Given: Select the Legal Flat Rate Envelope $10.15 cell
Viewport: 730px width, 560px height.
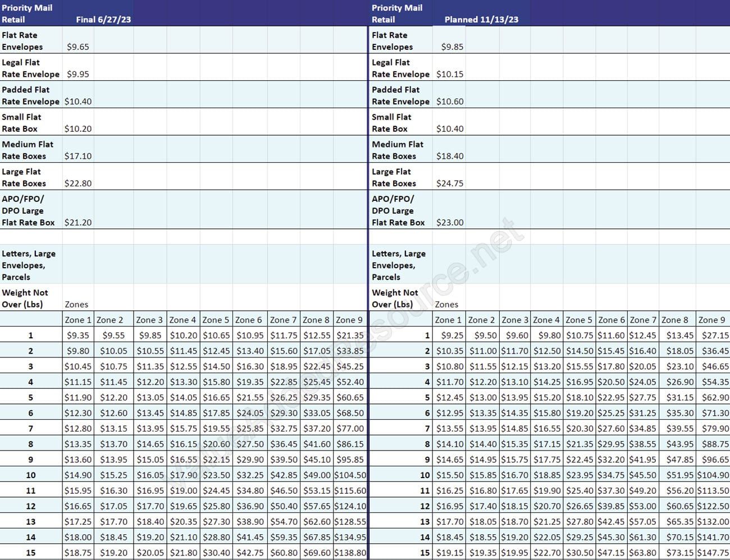Looking at the screenshot, I should point(450,74).
